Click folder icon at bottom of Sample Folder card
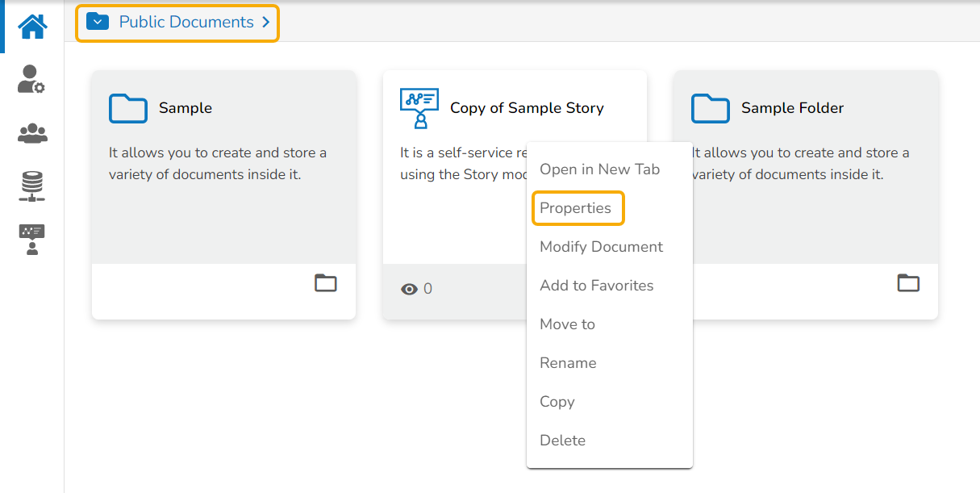This screenshot has width=980, height=493. point(908,283)
